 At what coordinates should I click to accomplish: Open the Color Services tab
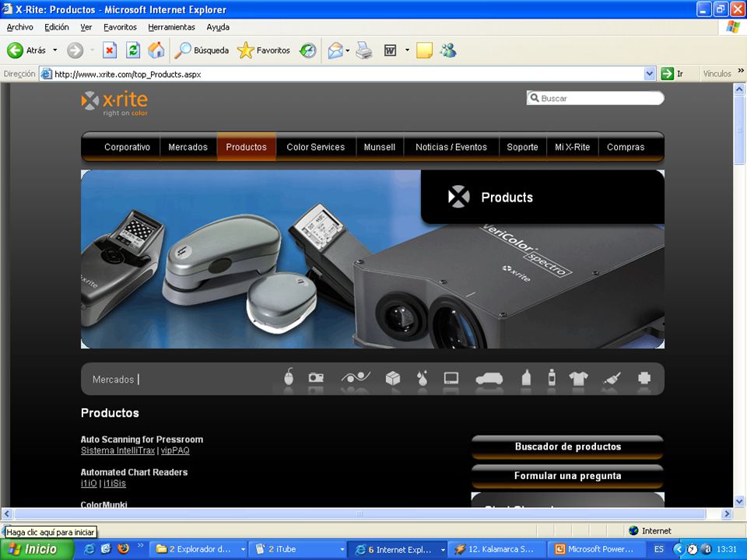[315, 147]
